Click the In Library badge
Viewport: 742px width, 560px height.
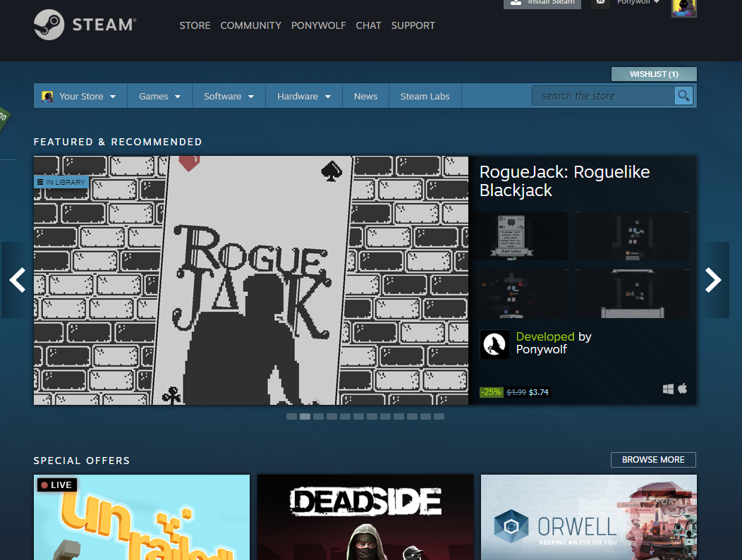click(x=61, y=182)
